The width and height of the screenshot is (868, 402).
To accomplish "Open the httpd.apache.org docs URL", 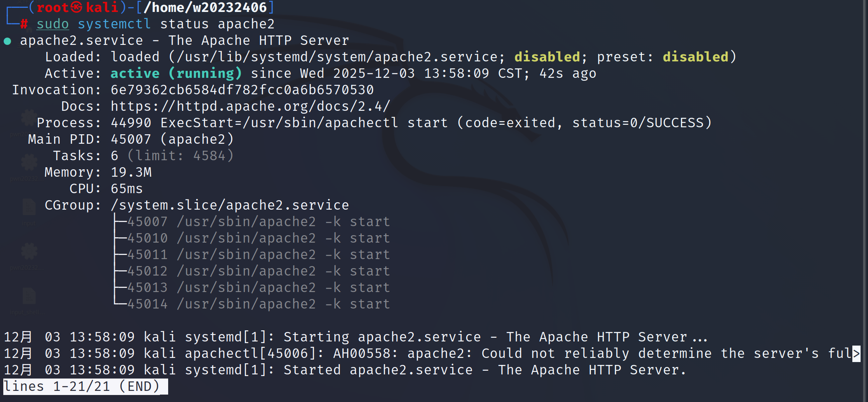I will tap(250, 106).
